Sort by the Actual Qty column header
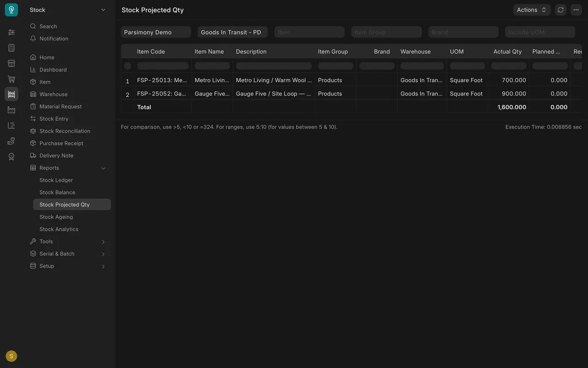Screen dimensions: 588x368 coord(508,52)
